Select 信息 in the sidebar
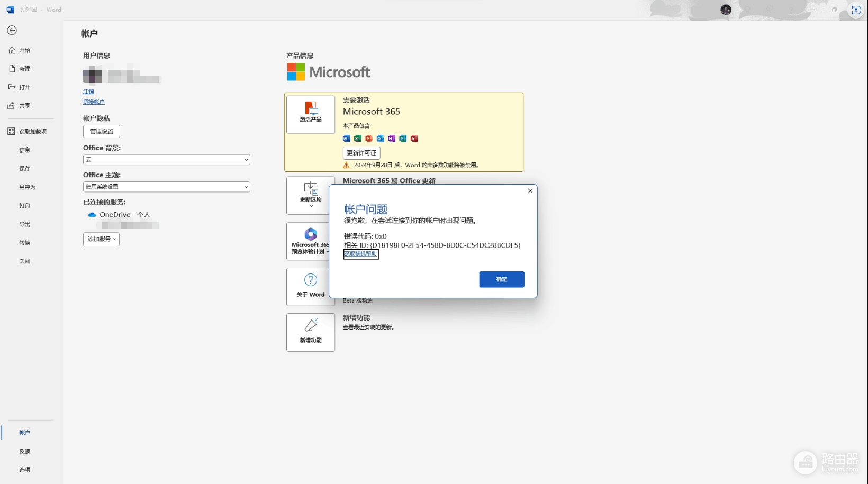 point(25,150)
